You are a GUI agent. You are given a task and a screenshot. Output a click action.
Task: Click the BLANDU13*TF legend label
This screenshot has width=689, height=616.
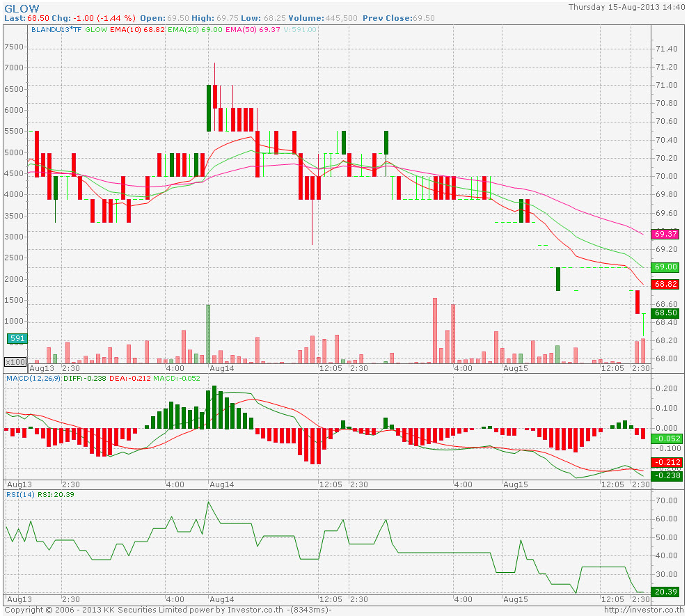56,29
